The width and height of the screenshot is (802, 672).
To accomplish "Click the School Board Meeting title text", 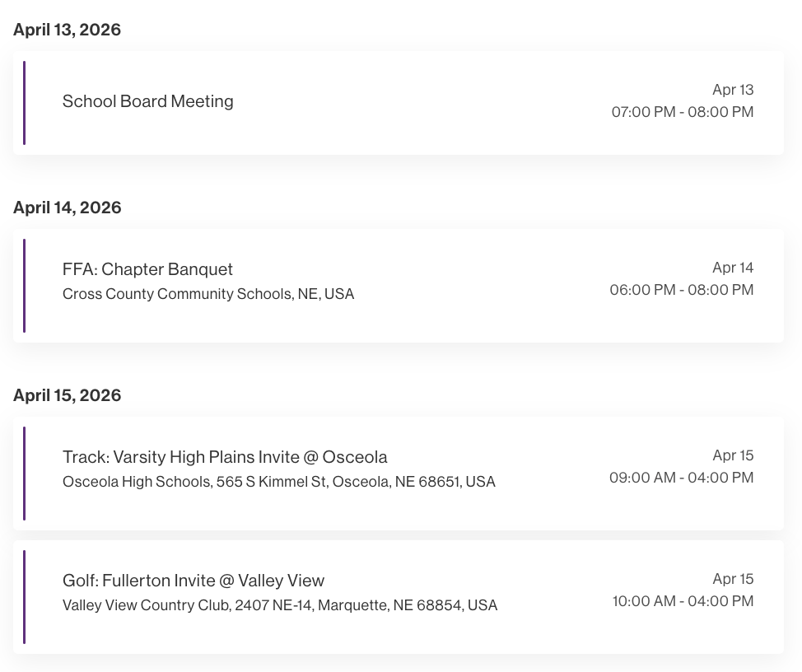I will 148,101.
